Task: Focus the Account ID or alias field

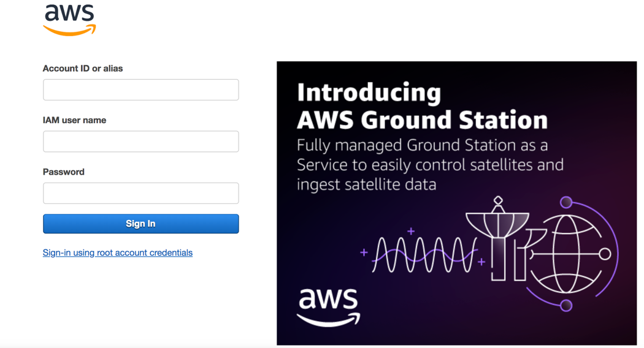Action: point(140,90)
